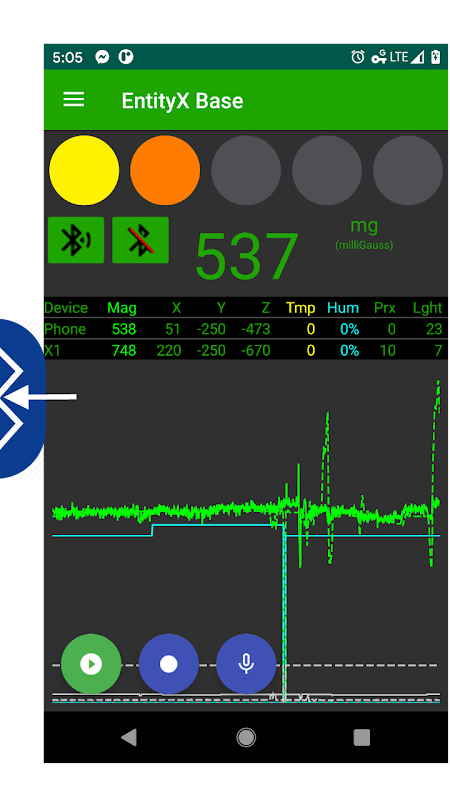Tap the Bluetooth disconnect button

click(140, 240)
